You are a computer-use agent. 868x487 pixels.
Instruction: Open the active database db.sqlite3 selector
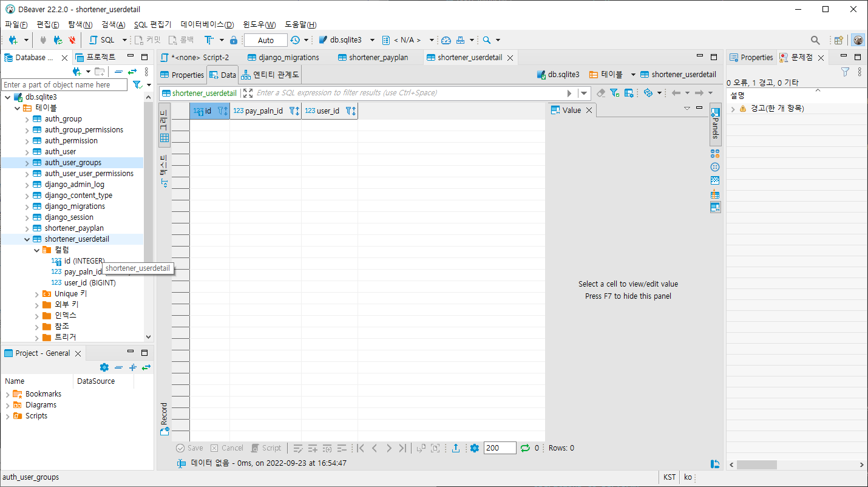[346, 40]
